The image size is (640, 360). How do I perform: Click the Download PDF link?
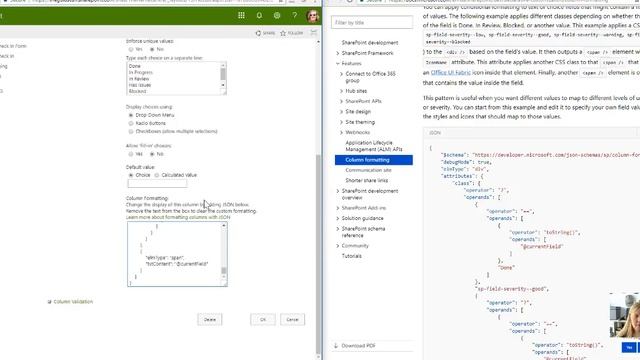coord(358,346)
